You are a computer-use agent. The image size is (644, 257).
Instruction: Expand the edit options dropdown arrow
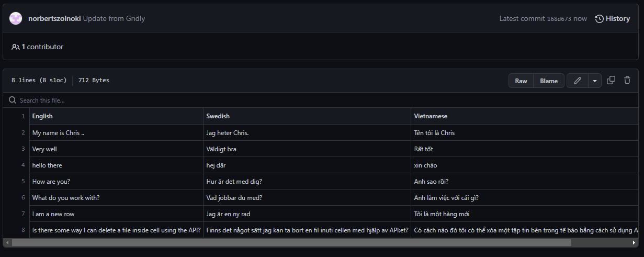pos(595,81)
